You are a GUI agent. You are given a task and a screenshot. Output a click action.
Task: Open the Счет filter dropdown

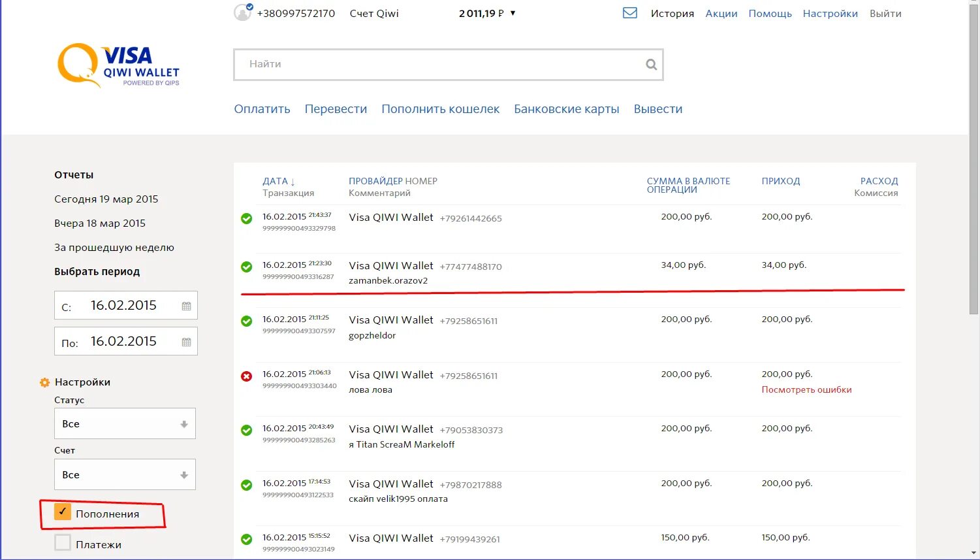tap(125, 474)
